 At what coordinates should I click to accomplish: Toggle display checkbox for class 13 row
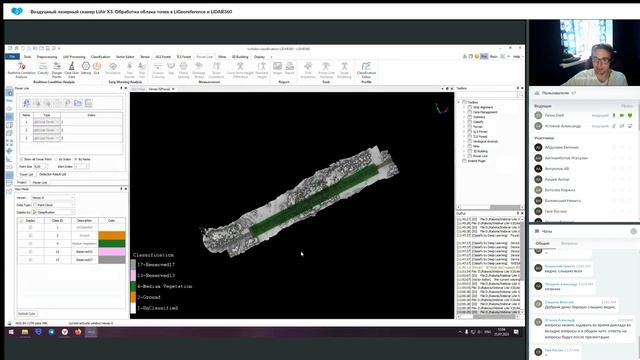coord(30,252)
